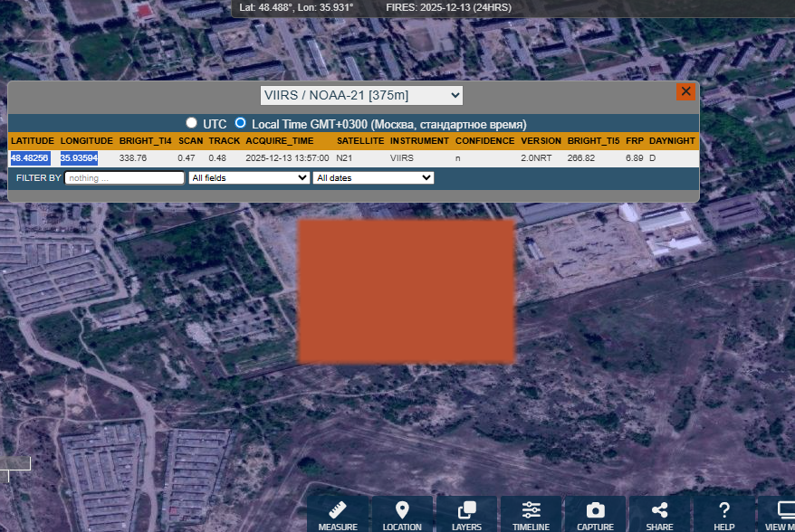The height and width of the screenshot is (532, 795).
Task: Open the All fields filter dropdown
Action: (249, 178)
